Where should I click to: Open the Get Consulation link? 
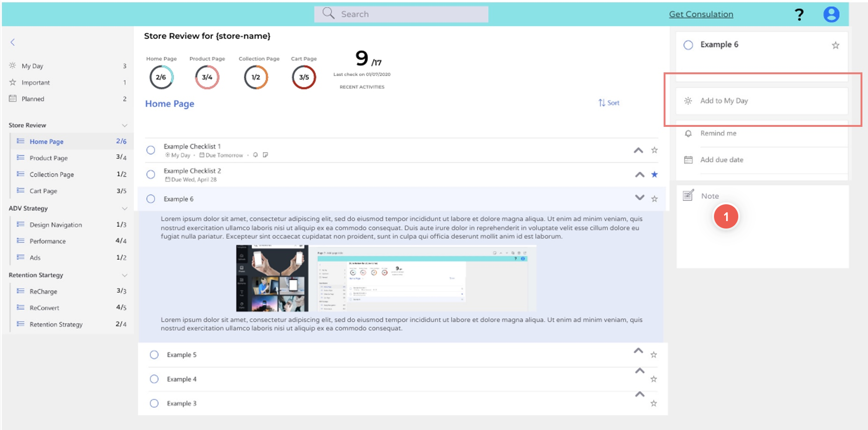tap(701, 14)
